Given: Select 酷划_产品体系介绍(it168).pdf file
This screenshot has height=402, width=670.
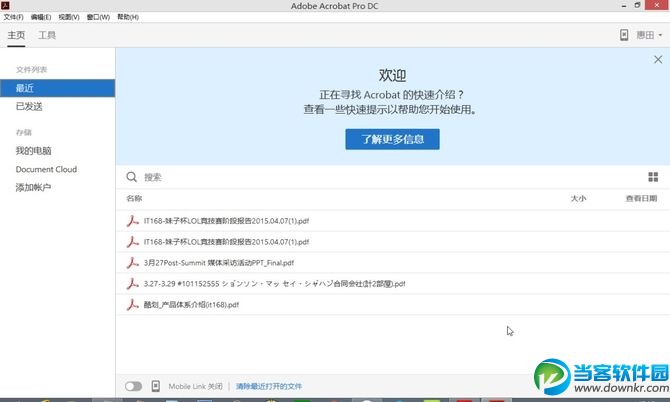Looking at the screenshot, I should pos(393,305).
